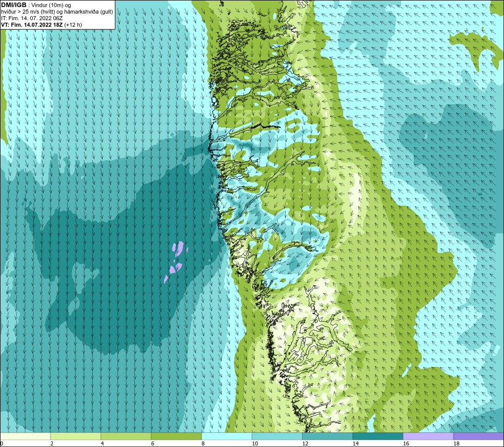
Task: Click the 16–18 m/s light purple swatch
Action: pos(428,436)
